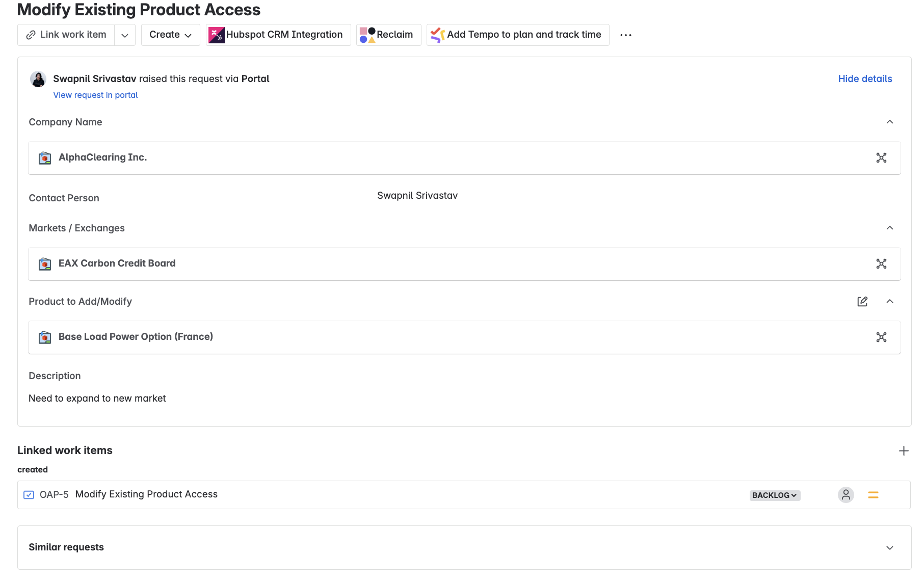This screenshot has height=581, width=924.
Task: Open the more actions ellipsis menu
Action: click(x=626, y=35)
